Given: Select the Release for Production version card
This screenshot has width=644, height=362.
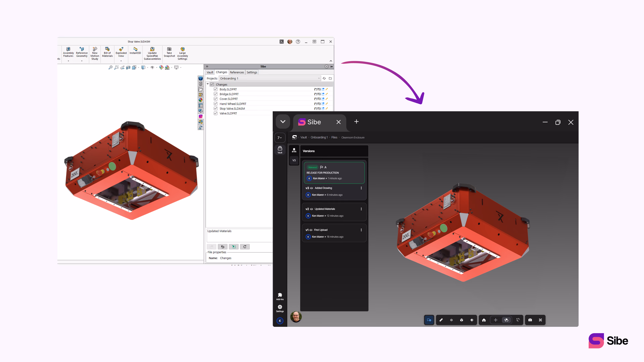Looking at the screenshot, I should [x=334, y=173].
